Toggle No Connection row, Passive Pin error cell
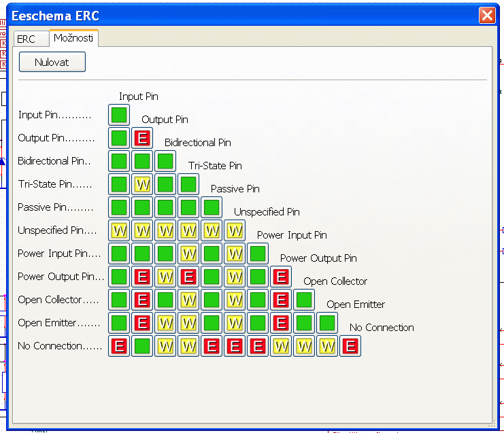 pos(212,346)
